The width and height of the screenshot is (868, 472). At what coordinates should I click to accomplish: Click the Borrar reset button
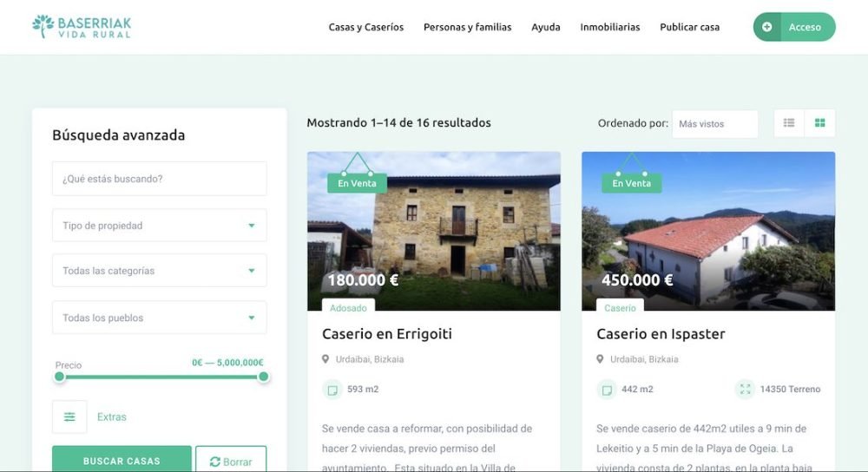coord(231,460)
